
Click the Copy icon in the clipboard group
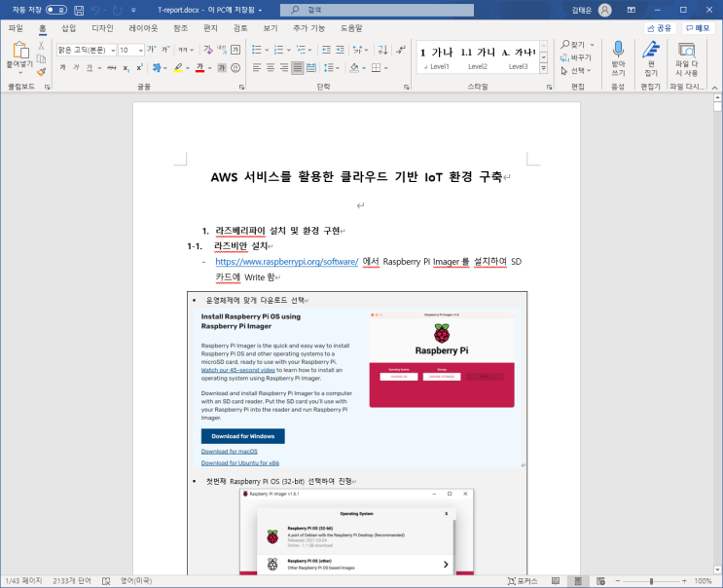pos(41,58)
